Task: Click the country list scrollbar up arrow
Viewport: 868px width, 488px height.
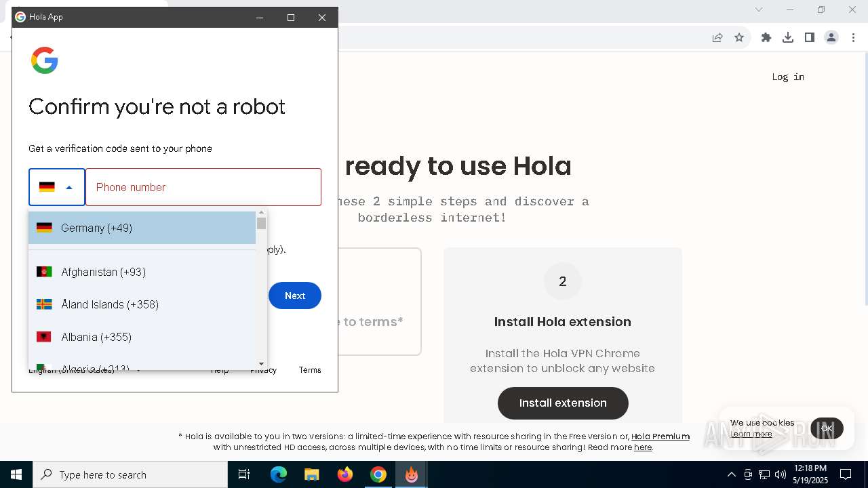Action: 261,213
